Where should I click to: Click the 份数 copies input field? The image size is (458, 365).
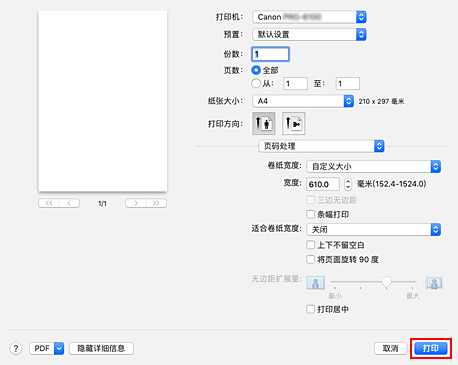270,54
